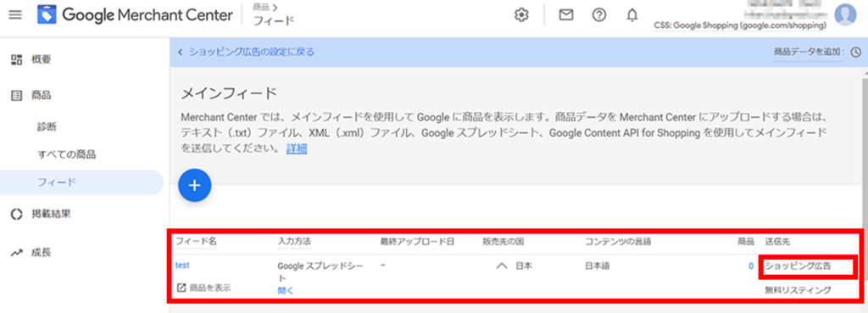
Task: Click the clock icon beside 商品データを追加
Action: point(856,52)
